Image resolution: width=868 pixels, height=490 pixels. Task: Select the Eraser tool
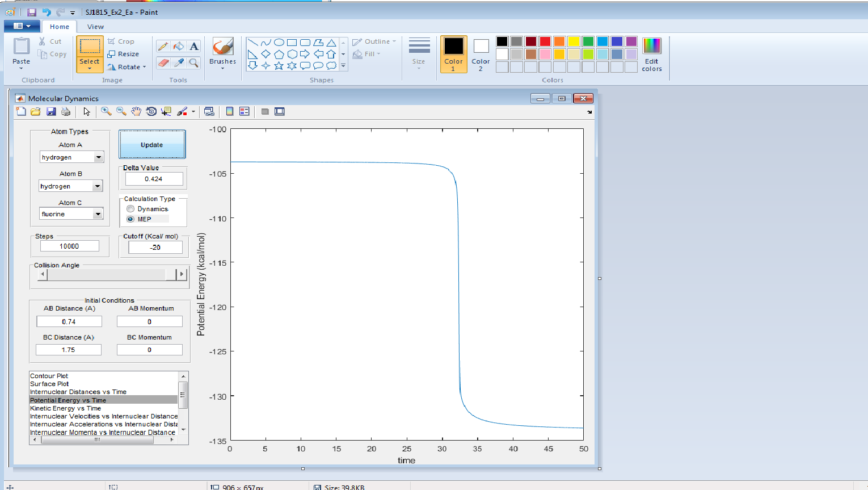pos(163,62)
